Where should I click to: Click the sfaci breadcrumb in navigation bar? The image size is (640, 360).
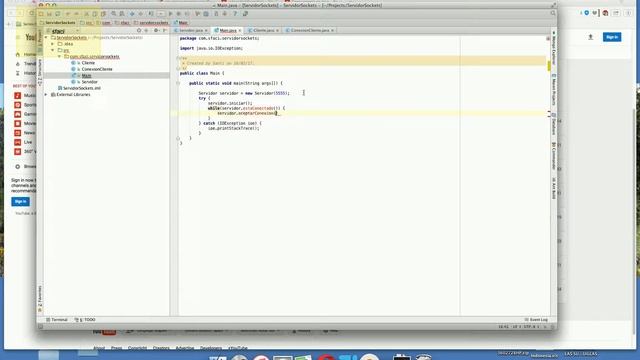point(122,23)
